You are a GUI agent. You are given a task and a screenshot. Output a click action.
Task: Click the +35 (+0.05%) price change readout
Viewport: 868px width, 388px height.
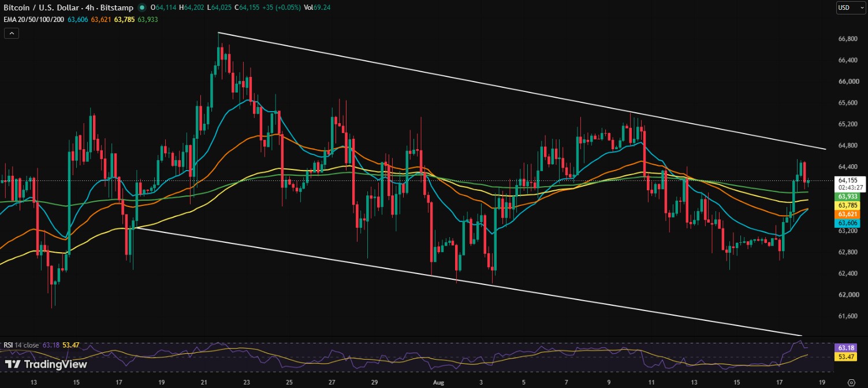[x=281, y=8]
